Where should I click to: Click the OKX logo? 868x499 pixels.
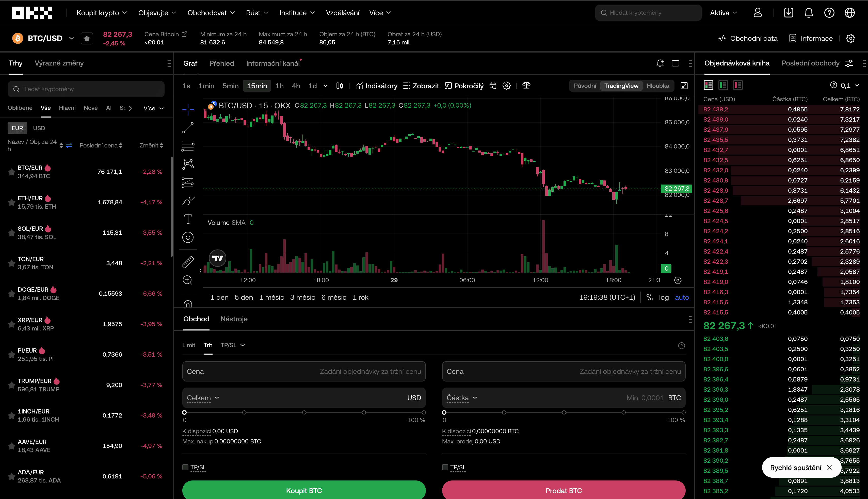point(32,13)
